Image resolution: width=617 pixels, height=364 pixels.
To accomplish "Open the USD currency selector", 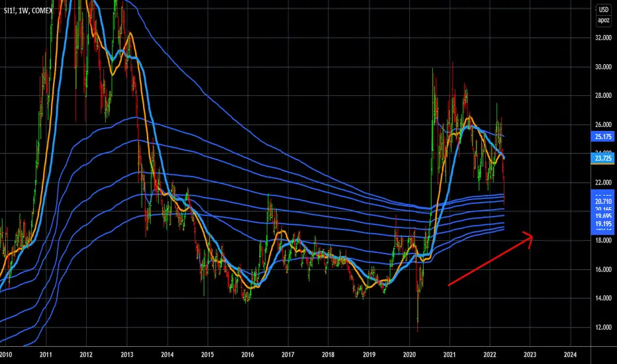I will tap(604, 10).
